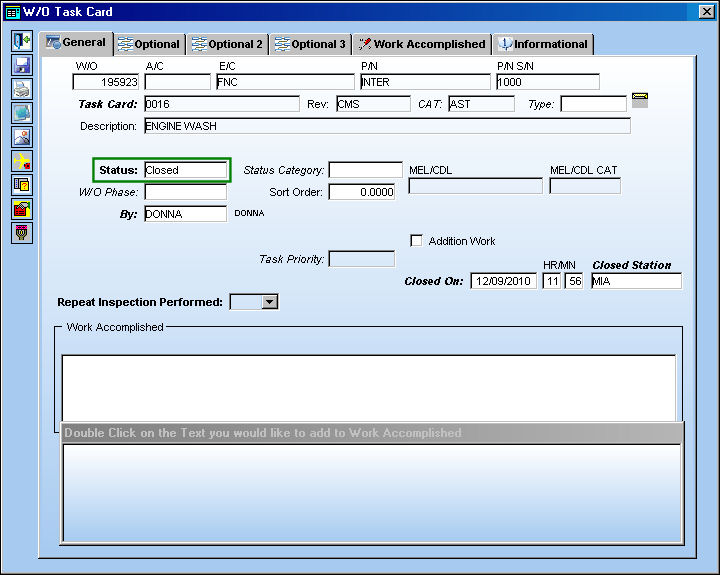Click the Status field showing Closed
This screenshot has height=575, width=720.
tap(186, 170)
